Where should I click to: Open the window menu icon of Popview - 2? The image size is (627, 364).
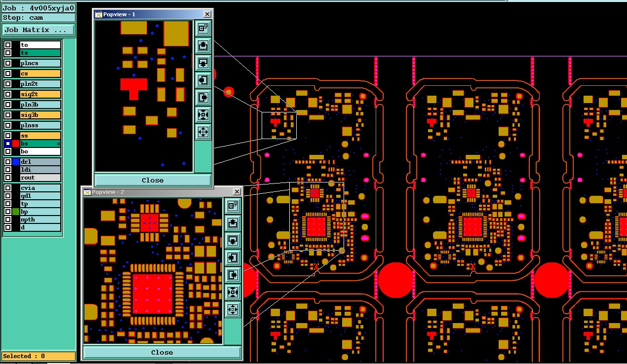click(x=87, y=192)
